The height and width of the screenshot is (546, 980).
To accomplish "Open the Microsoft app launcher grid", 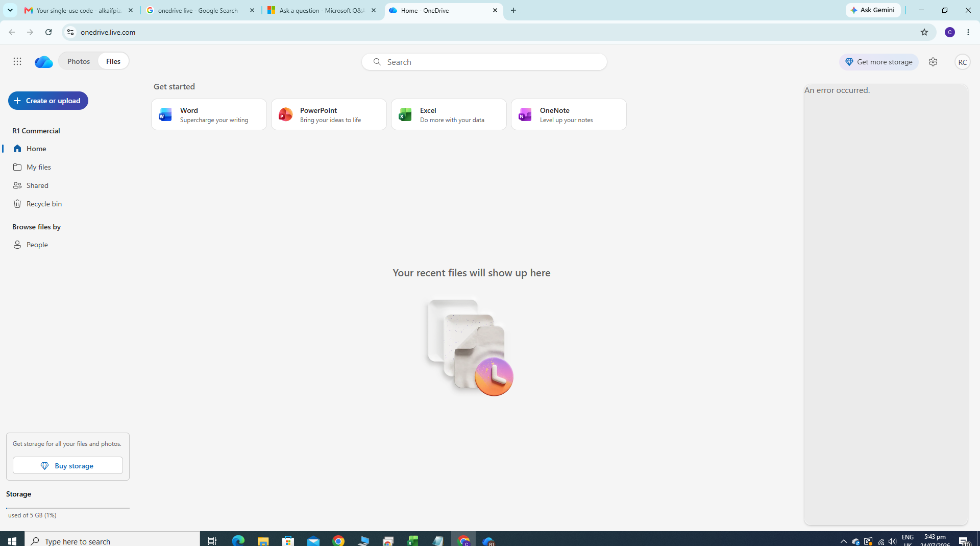I will coord(17,61).
